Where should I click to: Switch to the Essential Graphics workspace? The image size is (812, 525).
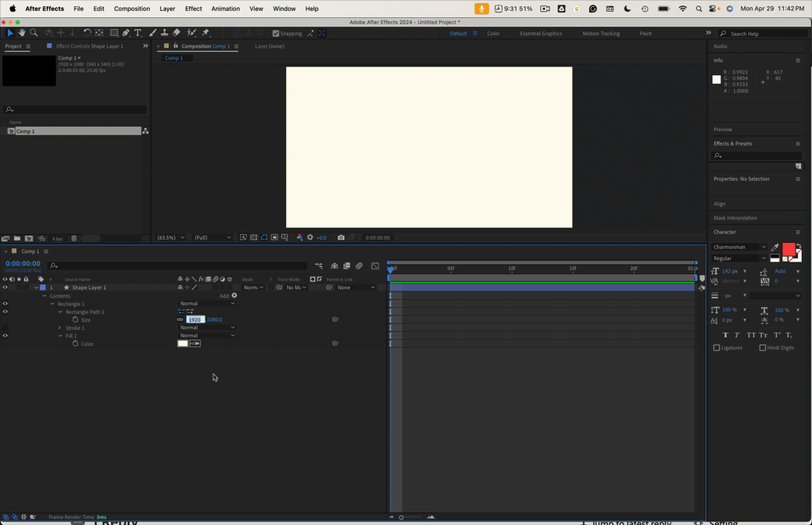click(541, 33)
